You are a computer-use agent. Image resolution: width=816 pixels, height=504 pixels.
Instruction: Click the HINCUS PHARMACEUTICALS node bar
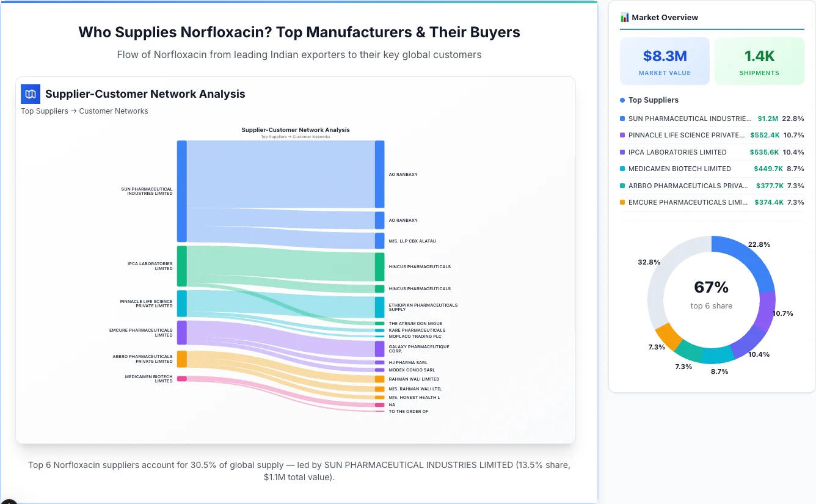[x=380, y=266]
